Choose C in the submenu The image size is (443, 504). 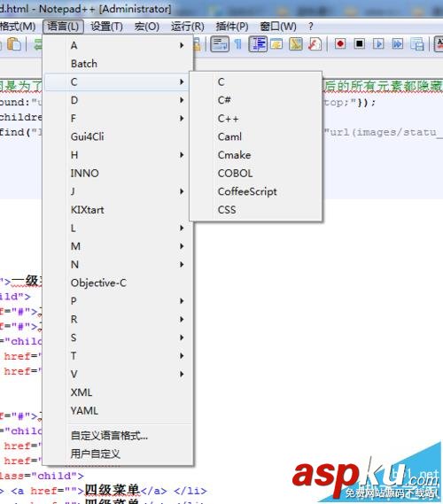[256, 82]
